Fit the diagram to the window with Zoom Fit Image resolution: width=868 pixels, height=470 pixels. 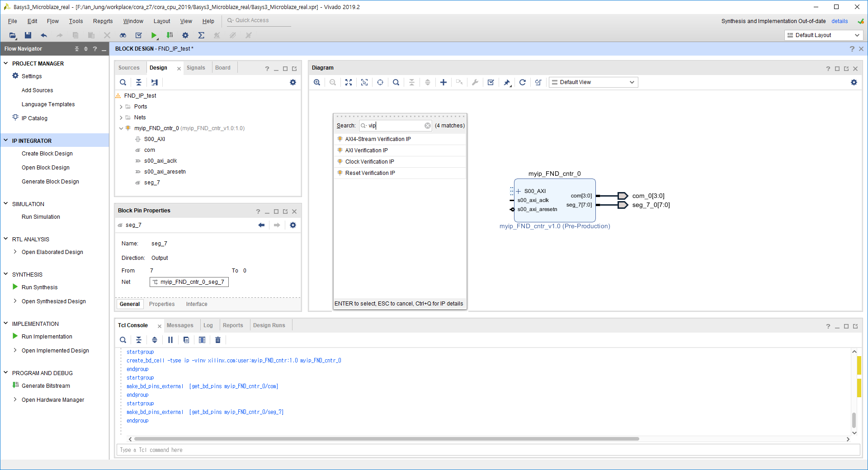pos(349,82)
